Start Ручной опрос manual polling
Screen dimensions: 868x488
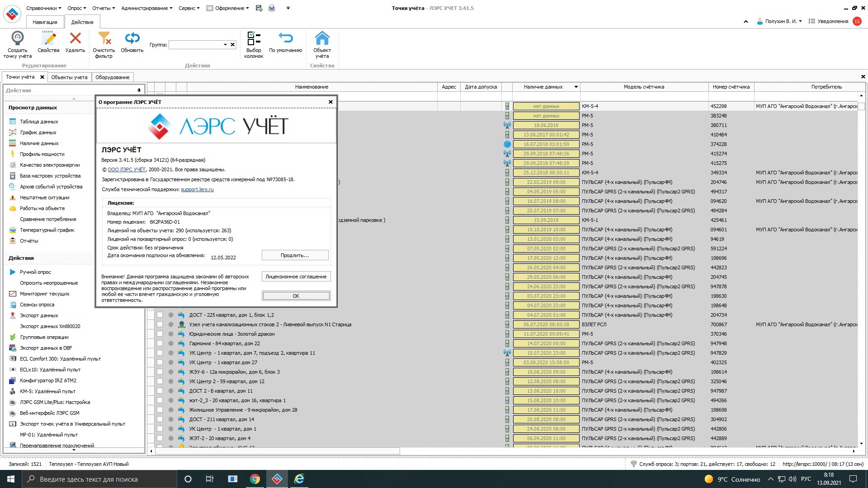(x=35, y=272)
